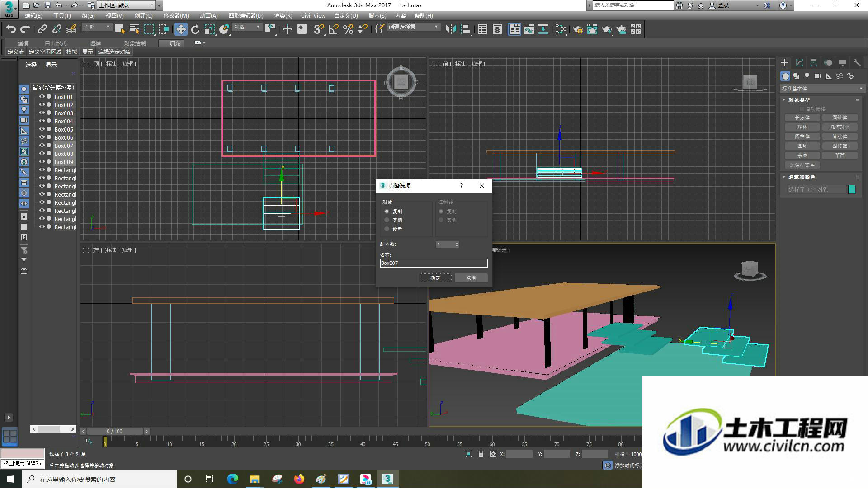This screenshot has width=868, height=489.
Task: Switch to the Modify command panel tab
Action: click(799, 63)
